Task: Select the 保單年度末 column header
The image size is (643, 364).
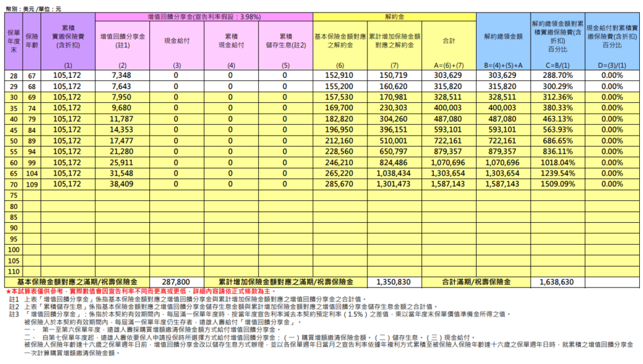Action: (x=14, y=41)
